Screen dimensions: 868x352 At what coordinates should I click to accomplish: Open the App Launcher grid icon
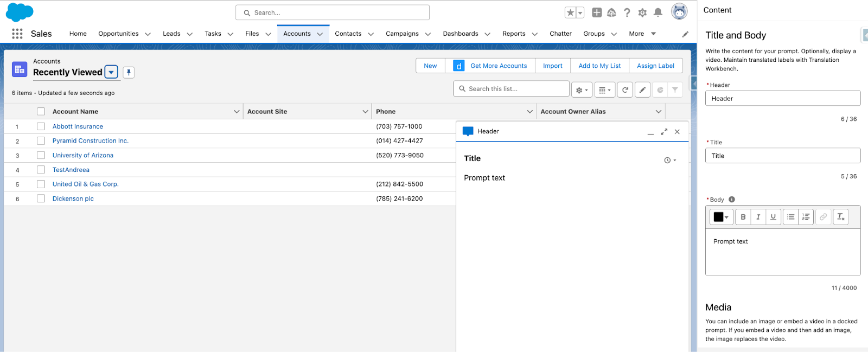pyautogui.click(x=17, y=34)
